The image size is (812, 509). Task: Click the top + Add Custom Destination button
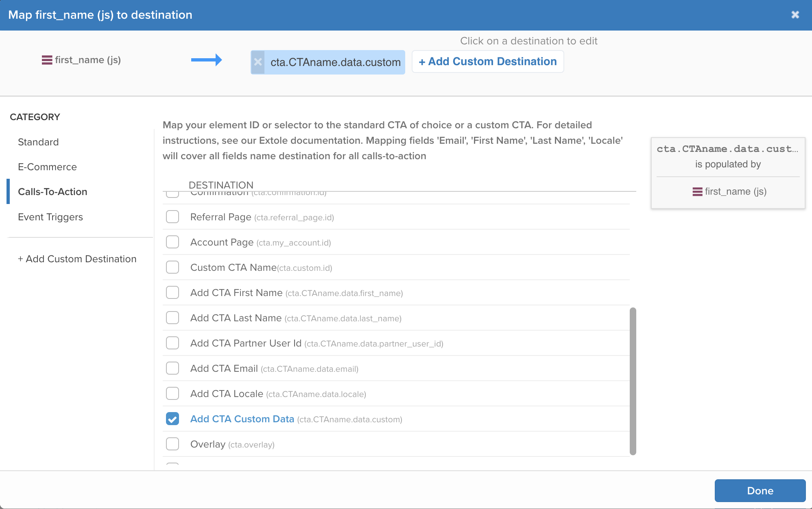(488, 61)
